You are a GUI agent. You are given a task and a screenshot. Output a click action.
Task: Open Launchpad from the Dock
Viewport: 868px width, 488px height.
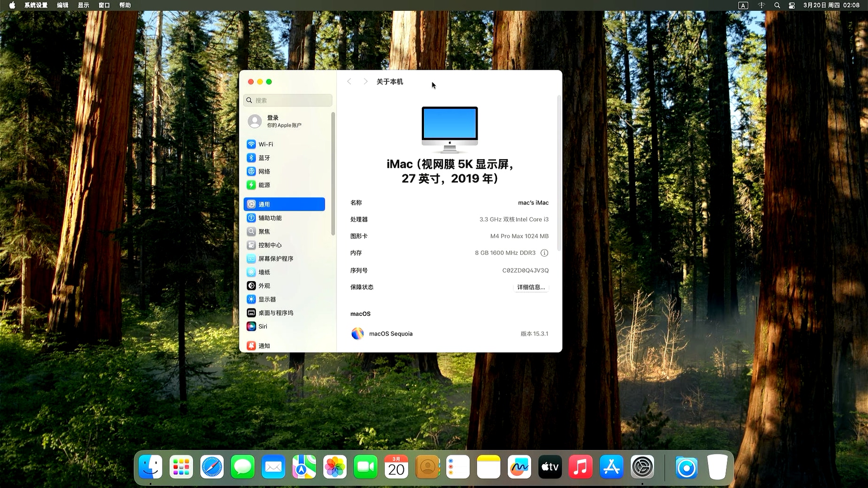click(x=181, y=467)
